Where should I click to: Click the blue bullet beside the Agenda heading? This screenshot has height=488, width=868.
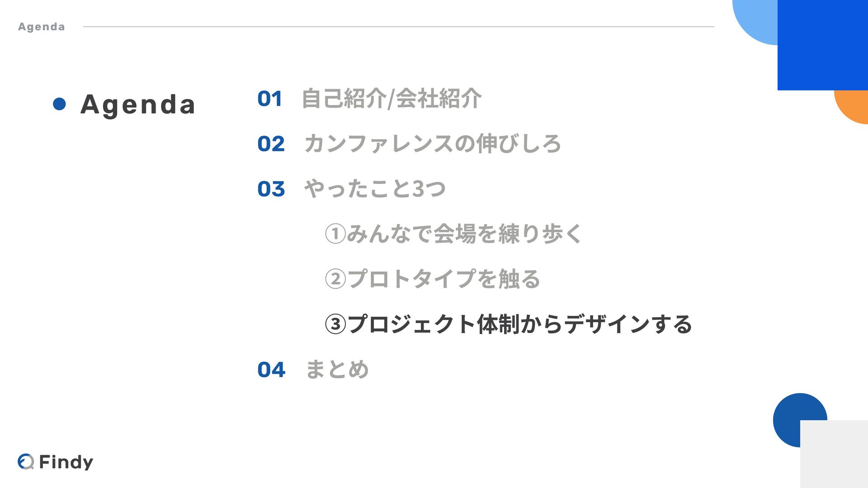click(59, 104)
